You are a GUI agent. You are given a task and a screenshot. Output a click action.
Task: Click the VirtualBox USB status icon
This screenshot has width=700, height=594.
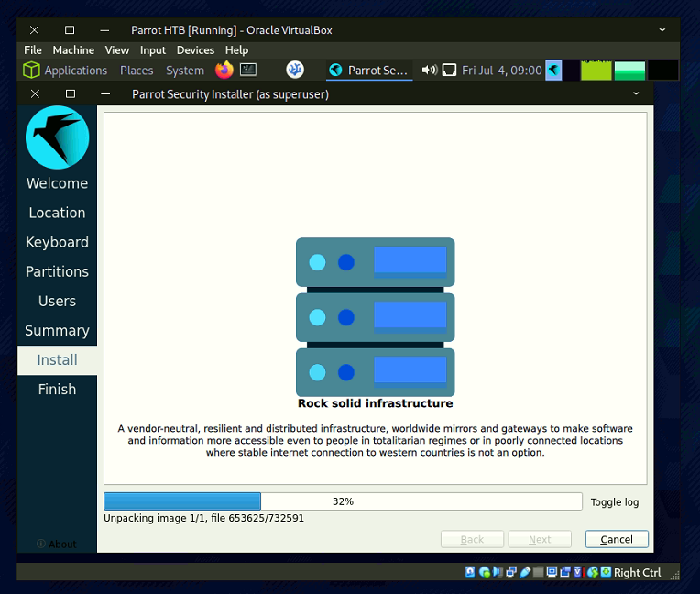coord(526,572)
